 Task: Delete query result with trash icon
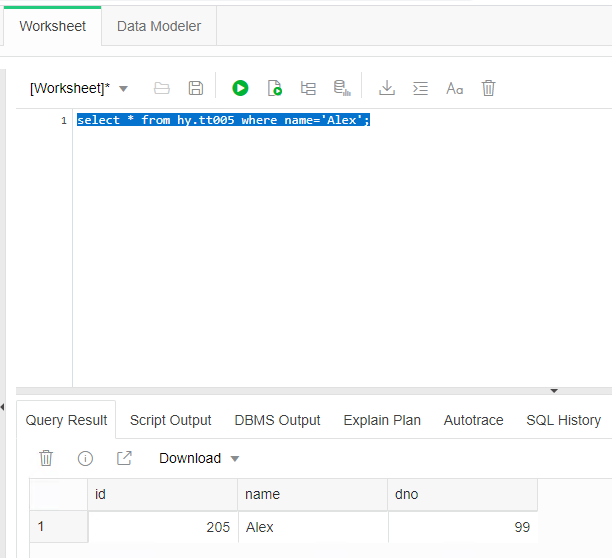pos(46,458)
